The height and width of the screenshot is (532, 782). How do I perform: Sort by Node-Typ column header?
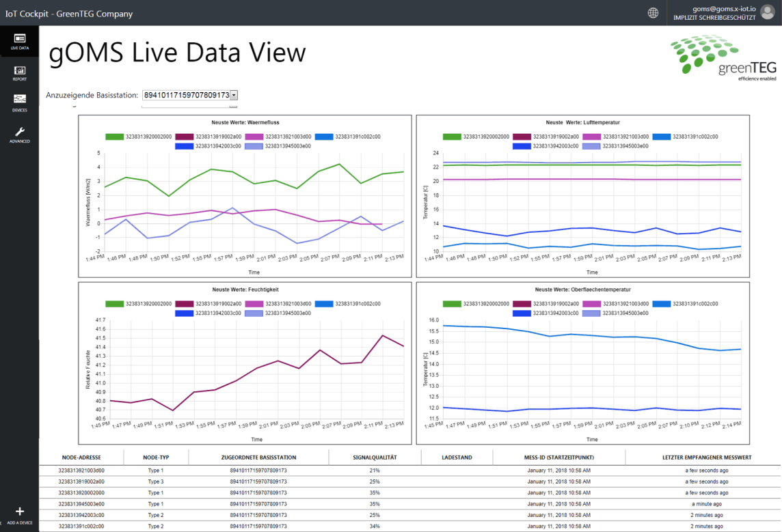[x=156, y=458]
